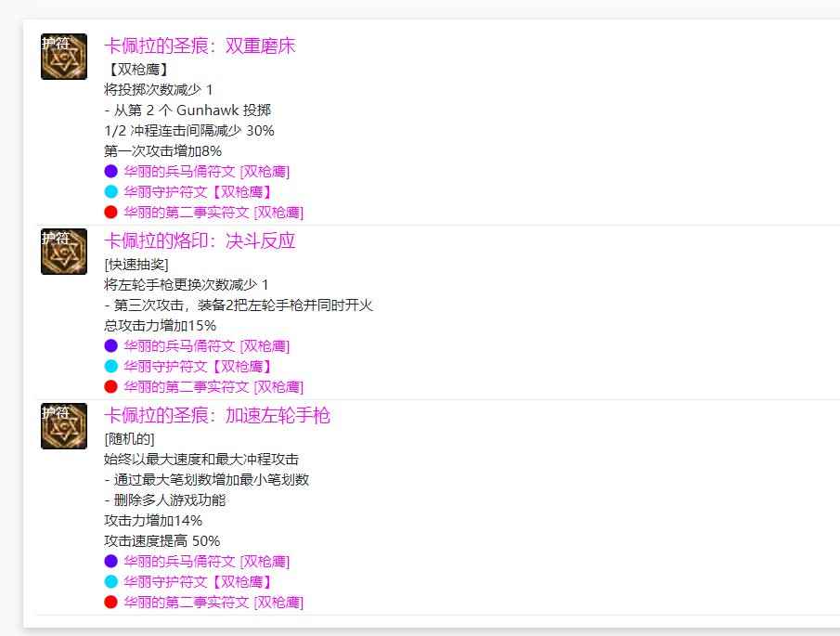Click purple rune dot under 加速左轮手枪

[110, 561]
